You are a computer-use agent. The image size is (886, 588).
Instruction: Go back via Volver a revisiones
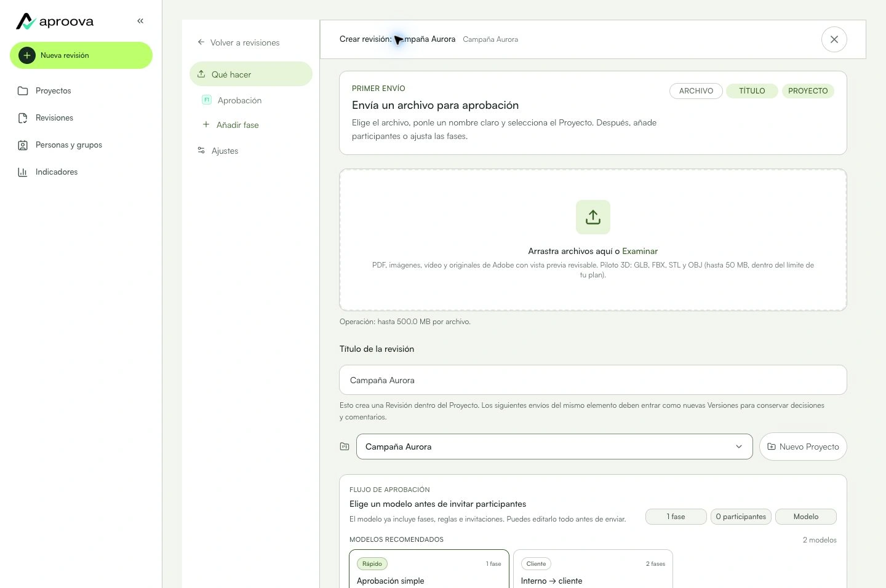238,42
